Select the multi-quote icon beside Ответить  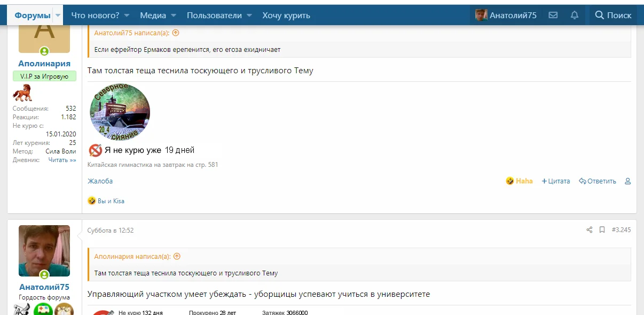pyautogui.click(x=627, y=181)
